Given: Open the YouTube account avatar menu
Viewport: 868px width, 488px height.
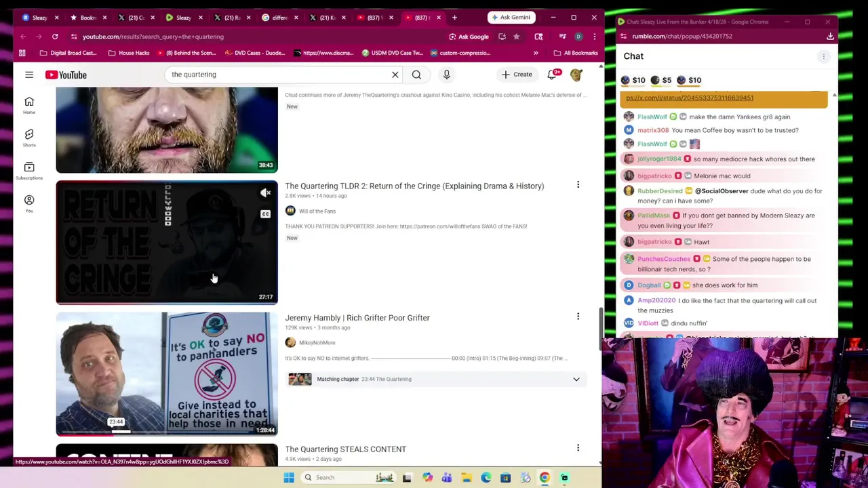Looking at the screenshot, I should (576, 75).
